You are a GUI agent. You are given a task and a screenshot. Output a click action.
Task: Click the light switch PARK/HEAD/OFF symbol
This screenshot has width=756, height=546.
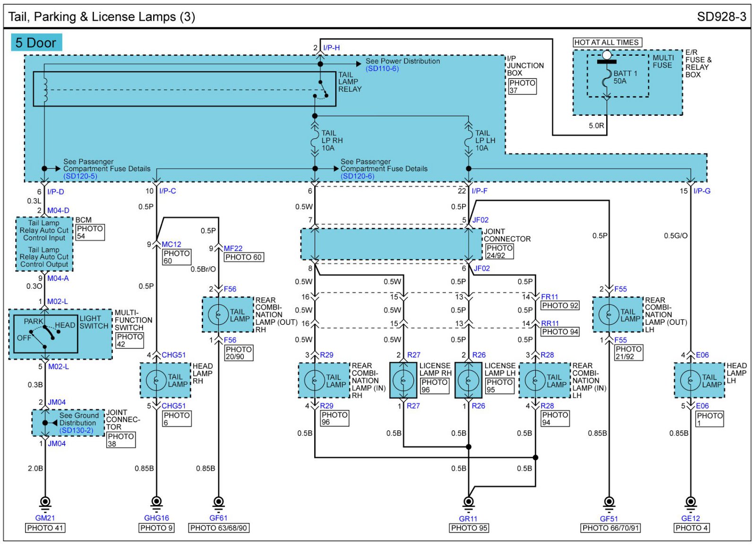coord(45,334)
